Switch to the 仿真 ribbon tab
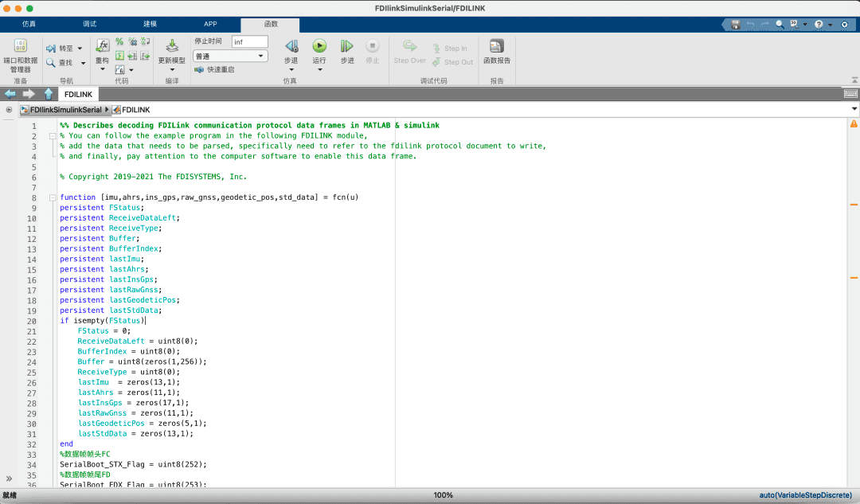Viewport: 860px width, 504px height. pos(29,24)
